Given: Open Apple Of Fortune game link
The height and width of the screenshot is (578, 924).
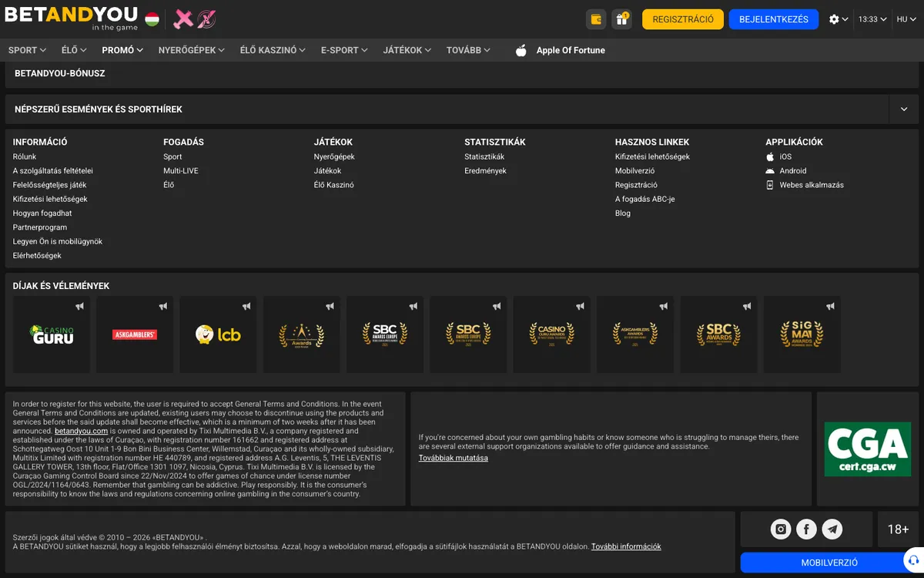Looking at the screenshot, I should [571, 50].
